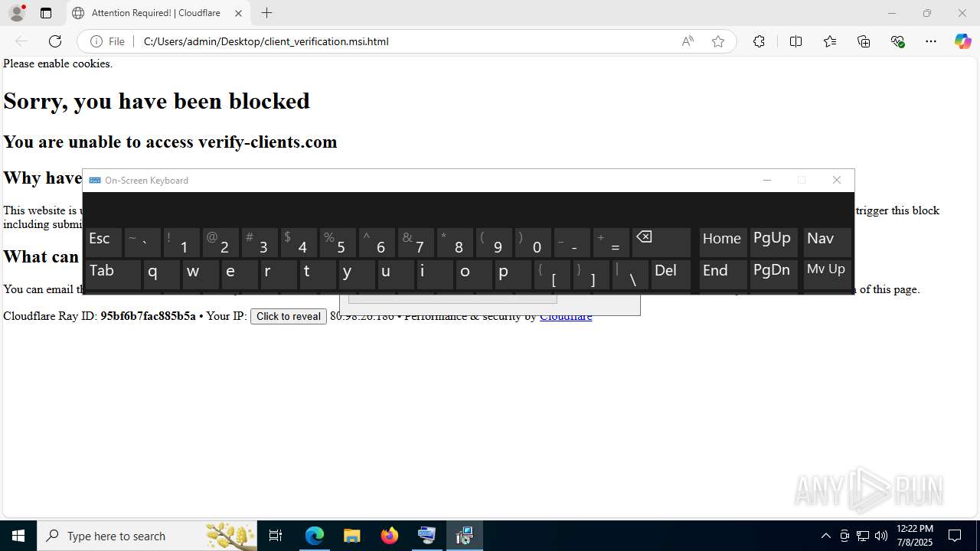This screenshot has height=551, width=980.
Task: Open Edge Settings and more menu
Action: pyautogui.click(x=931, y=41)
